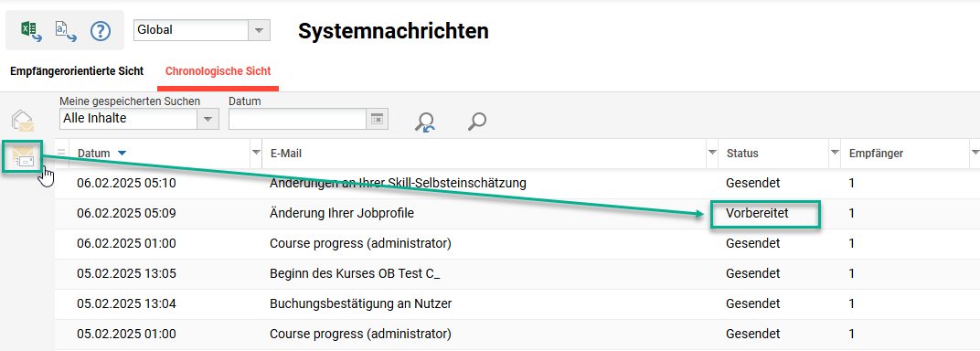Click the Systemnachrichten page heading

pyautogui.click(x=393, y=31)
